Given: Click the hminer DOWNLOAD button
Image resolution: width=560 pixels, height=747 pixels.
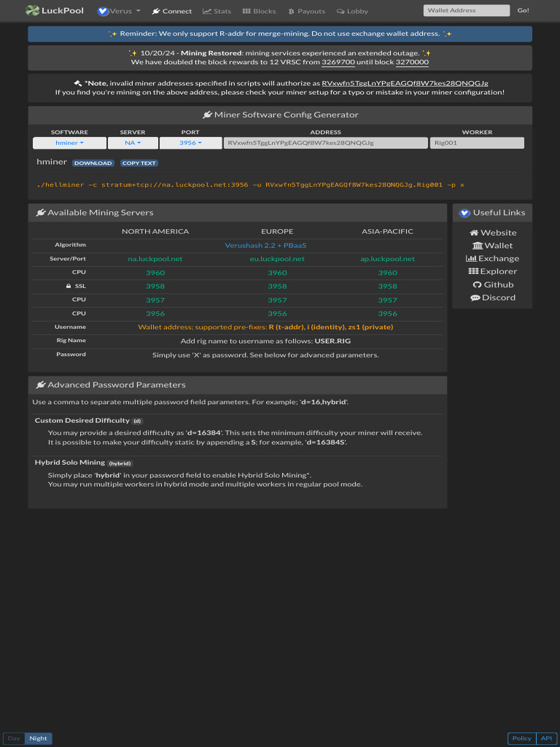Looking at the screenshot, I should pyautogui.click(x=93, y=163).
